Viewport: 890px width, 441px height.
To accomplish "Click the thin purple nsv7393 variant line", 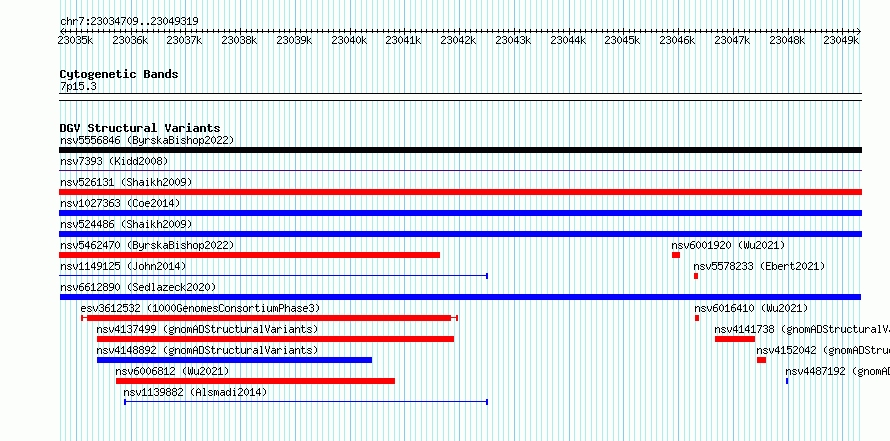I will (x=460, y=170).
